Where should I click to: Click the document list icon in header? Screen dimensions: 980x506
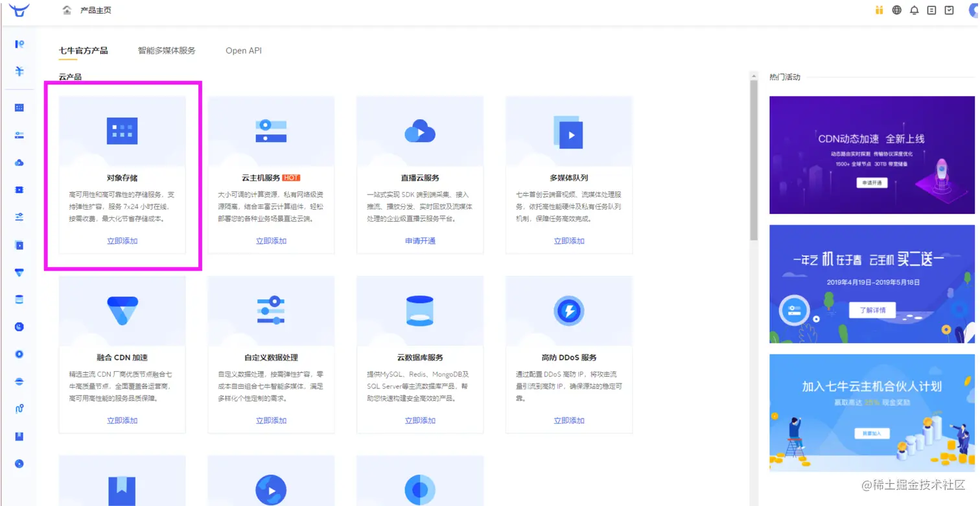(x=932, y=10)
